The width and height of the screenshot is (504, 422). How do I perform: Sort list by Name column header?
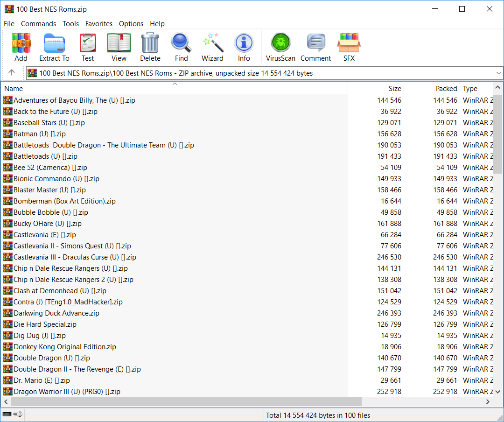tap(174, 88)
